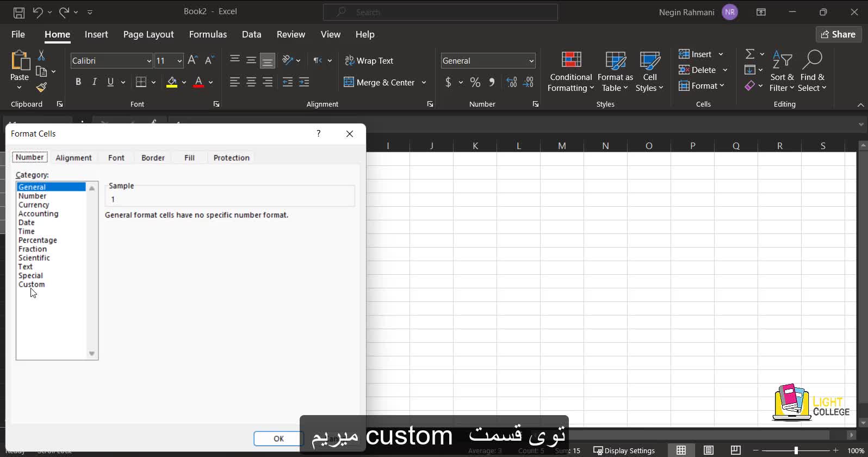Open Conditional Formatting menu
The height and width of the screenshot is (457, 868).
570,72
